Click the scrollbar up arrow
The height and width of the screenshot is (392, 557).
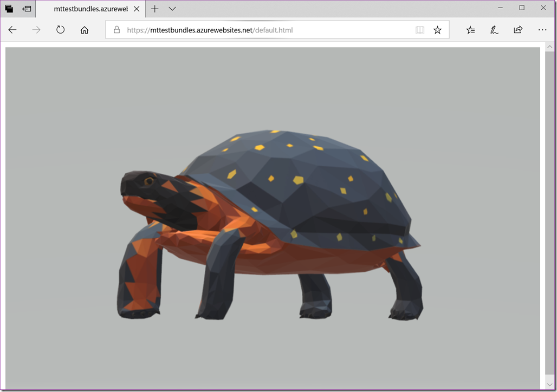(549, 47)
